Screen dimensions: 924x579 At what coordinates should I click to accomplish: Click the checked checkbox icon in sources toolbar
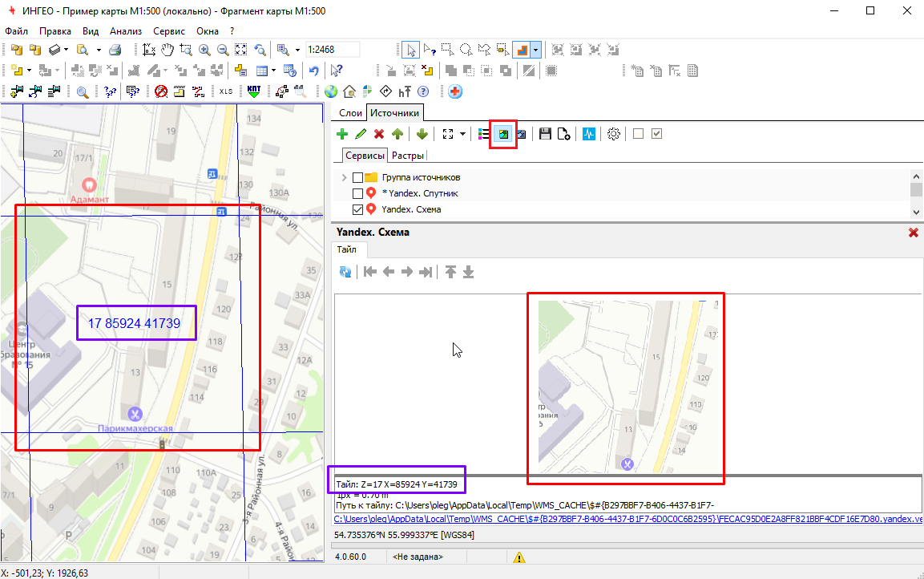coord(656,134)
